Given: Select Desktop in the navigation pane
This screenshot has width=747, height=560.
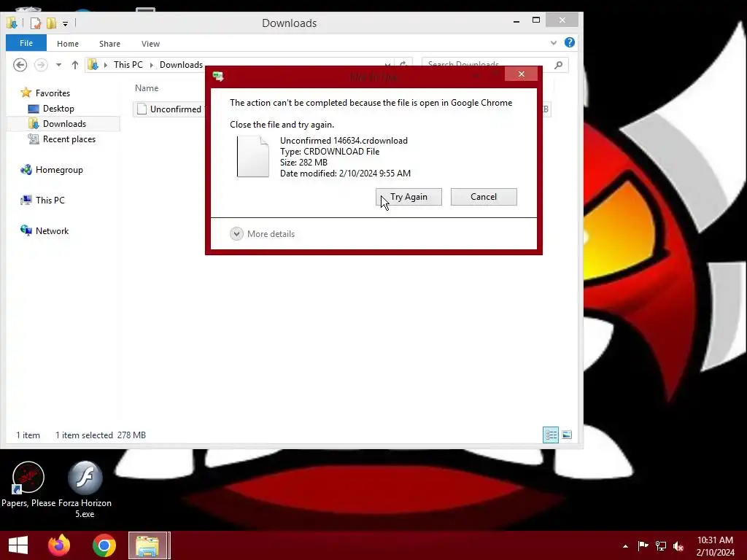Looking at the screenshot, I should click(58, 109).
